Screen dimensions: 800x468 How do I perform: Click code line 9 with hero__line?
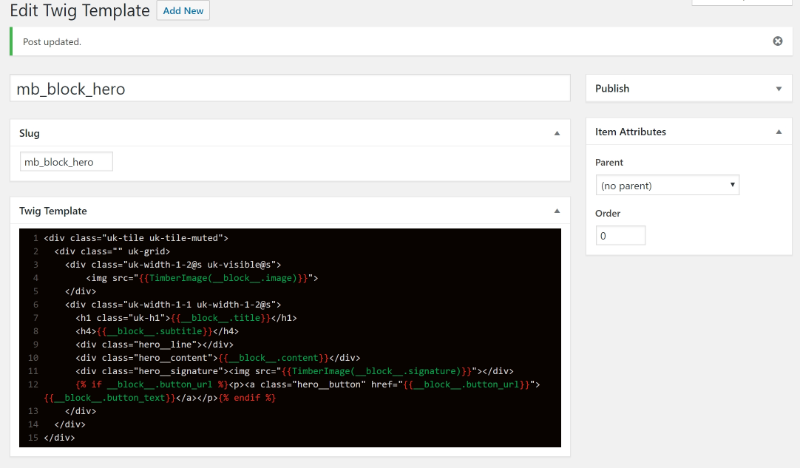pos(155,344)
